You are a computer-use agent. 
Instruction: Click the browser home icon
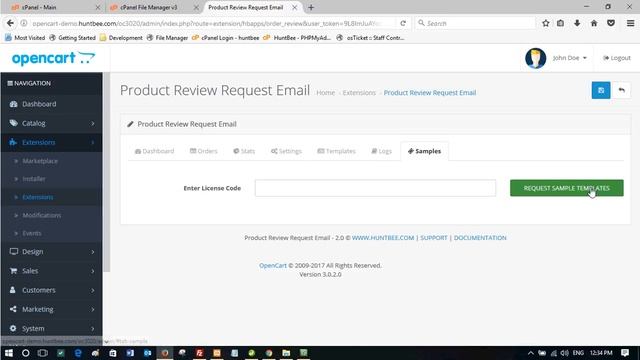click(x=594, y=23)
